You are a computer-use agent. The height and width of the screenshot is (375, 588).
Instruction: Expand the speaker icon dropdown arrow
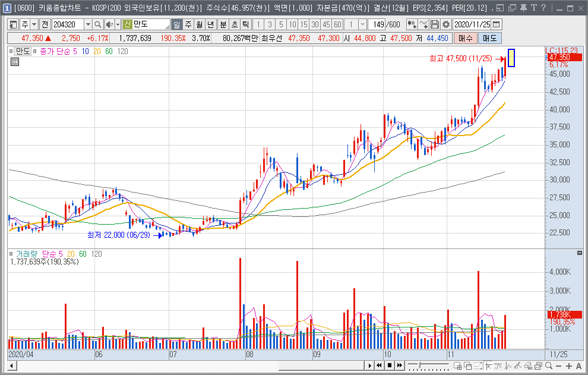coord(118,25)
